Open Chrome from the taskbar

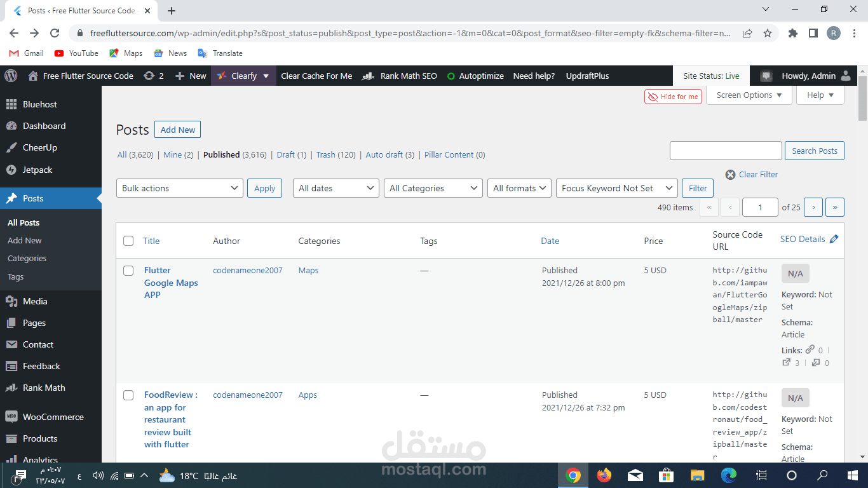[x=573, y=475]
